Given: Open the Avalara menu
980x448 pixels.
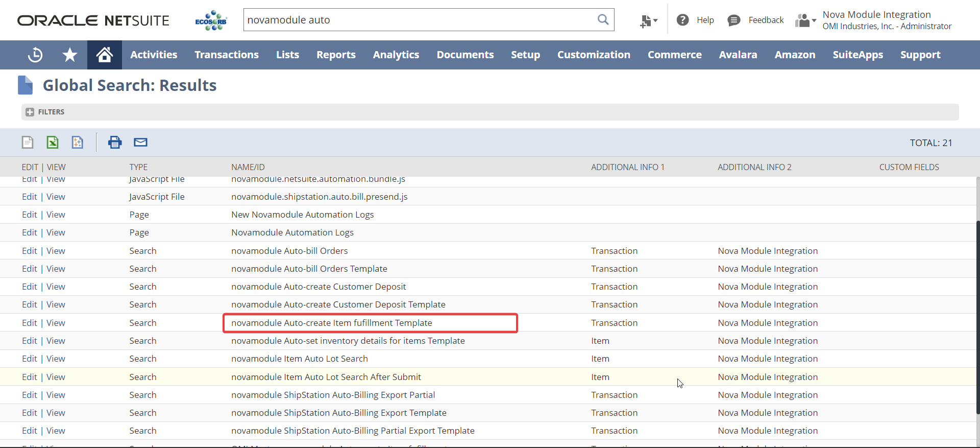Looking at the screenshot, I should [738, 55].
